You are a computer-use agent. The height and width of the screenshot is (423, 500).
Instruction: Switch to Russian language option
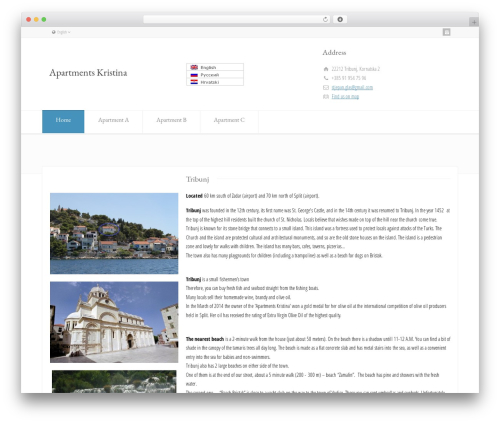(215, 75)
